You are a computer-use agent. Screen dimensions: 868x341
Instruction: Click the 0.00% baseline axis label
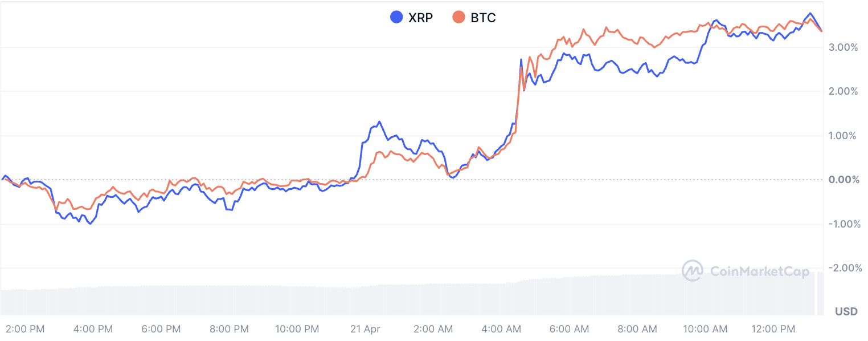843,180
